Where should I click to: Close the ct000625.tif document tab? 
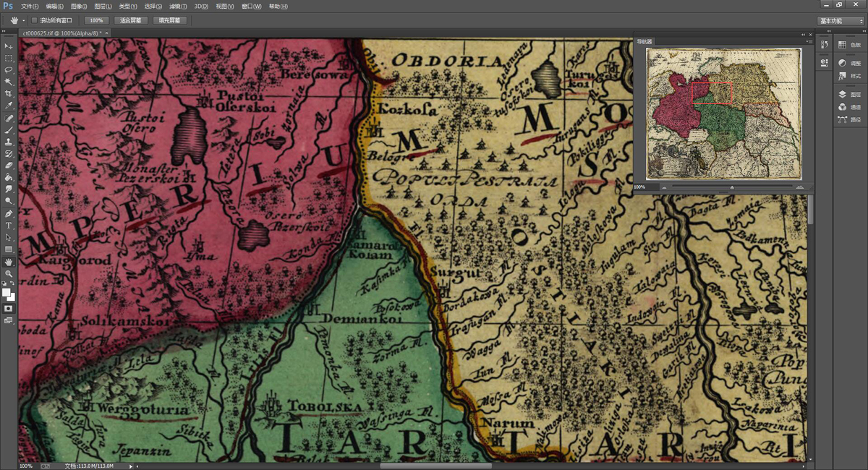pyautogui.click(x=107, y=33)
